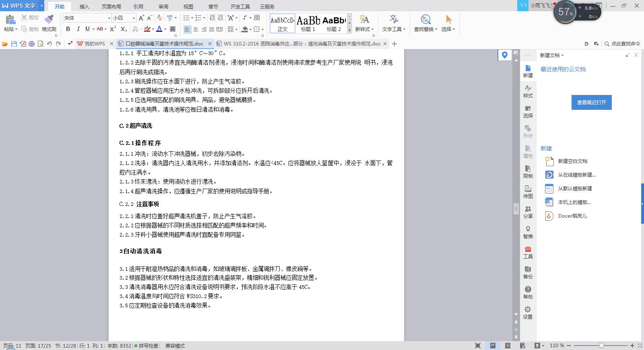Expand font color dropdown arrow
Viewport: 644px width, 350px height.
pyautogui.click(x=165, y=29)
